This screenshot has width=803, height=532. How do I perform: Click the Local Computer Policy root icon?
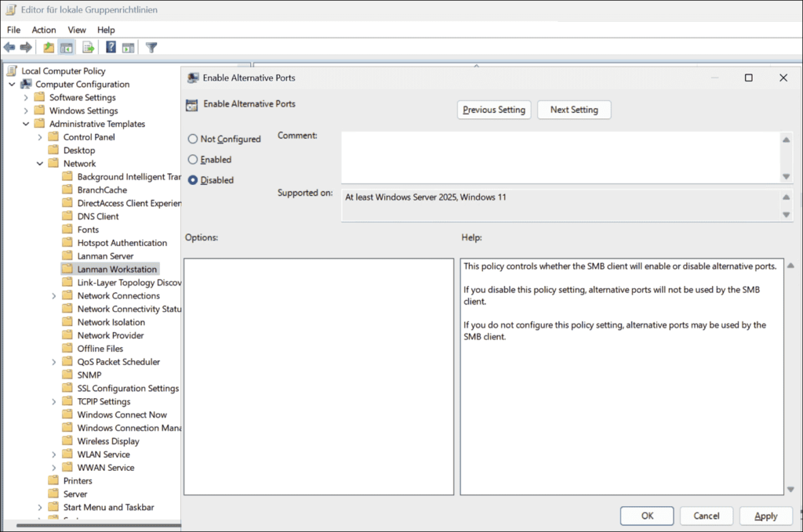[12, 71]
